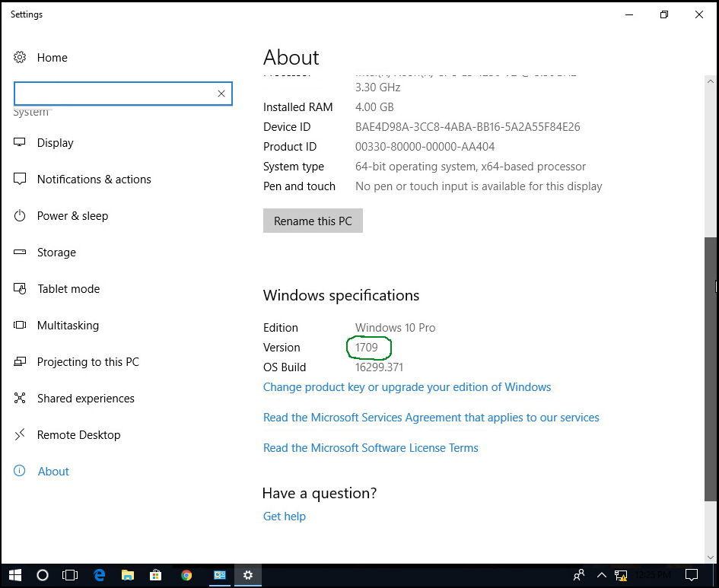Launch Microsoft Edge from taskbar

[x=100, y=575]
